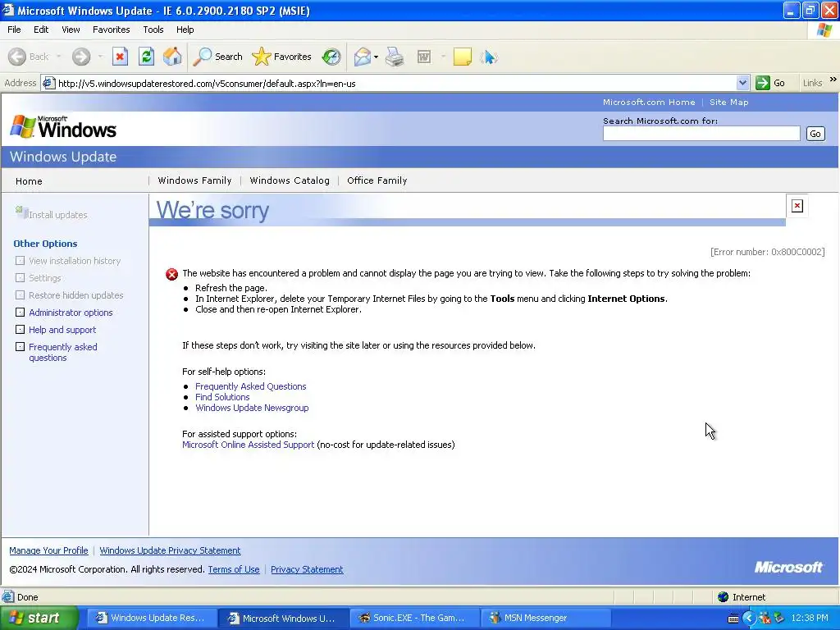Print the page with printer icon
Screen dimensions: 840x630
coord(395,57)
